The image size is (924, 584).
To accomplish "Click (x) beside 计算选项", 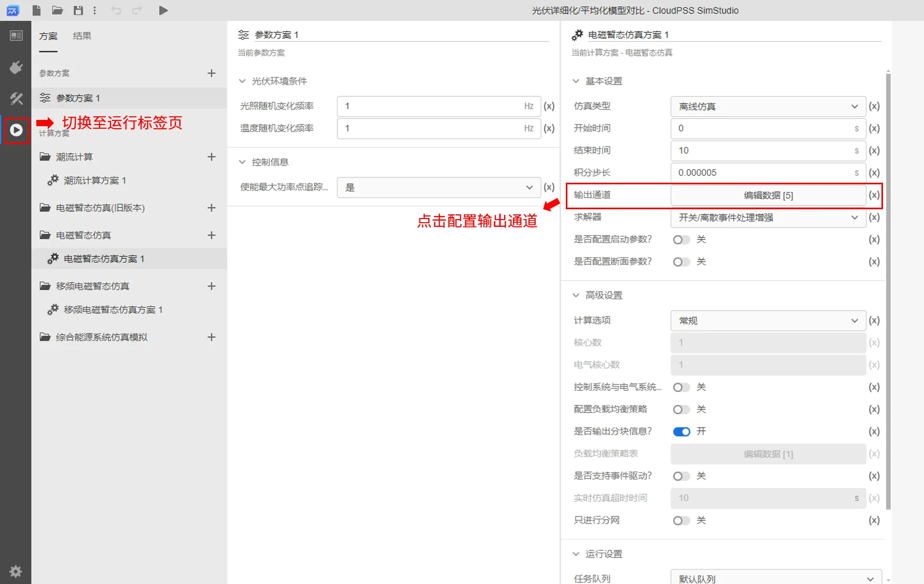I will coord(874,320).
